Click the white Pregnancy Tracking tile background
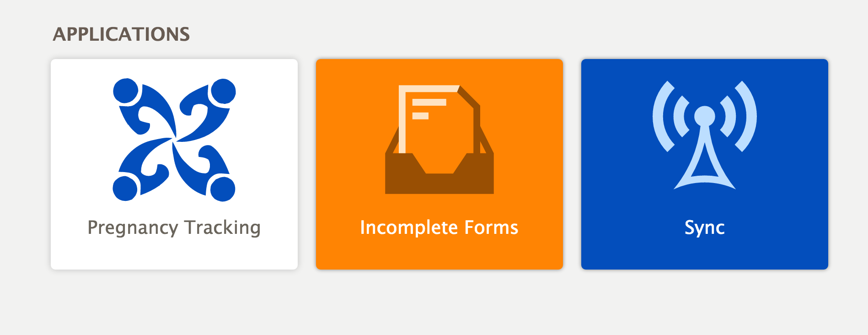Image resolution: width=868 pixels, height=335 pixels. point(174,254)
